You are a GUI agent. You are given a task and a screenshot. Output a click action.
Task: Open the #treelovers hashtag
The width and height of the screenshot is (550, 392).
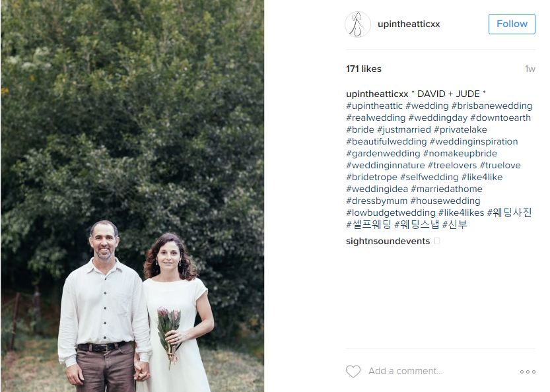(x=452, y=165)
